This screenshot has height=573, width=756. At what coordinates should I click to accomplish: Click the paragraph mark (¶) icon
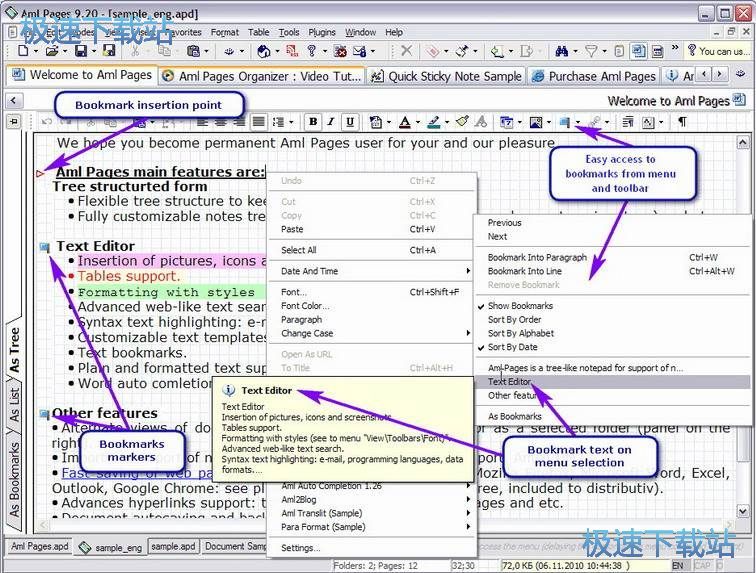click(x=682, y=122)
